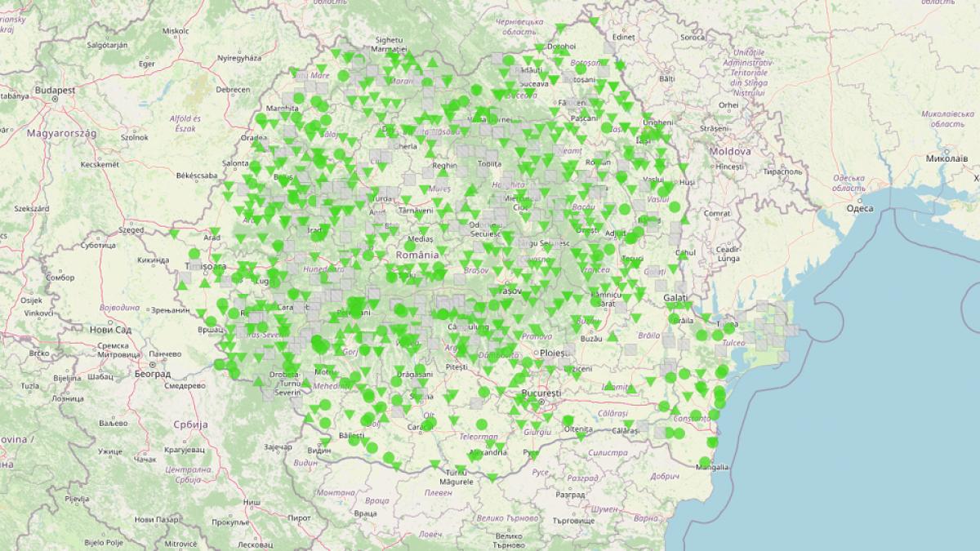This screenshot has height=551, width=980.
Task: Click the green circle marker near Tulcea
Action: 728,327
